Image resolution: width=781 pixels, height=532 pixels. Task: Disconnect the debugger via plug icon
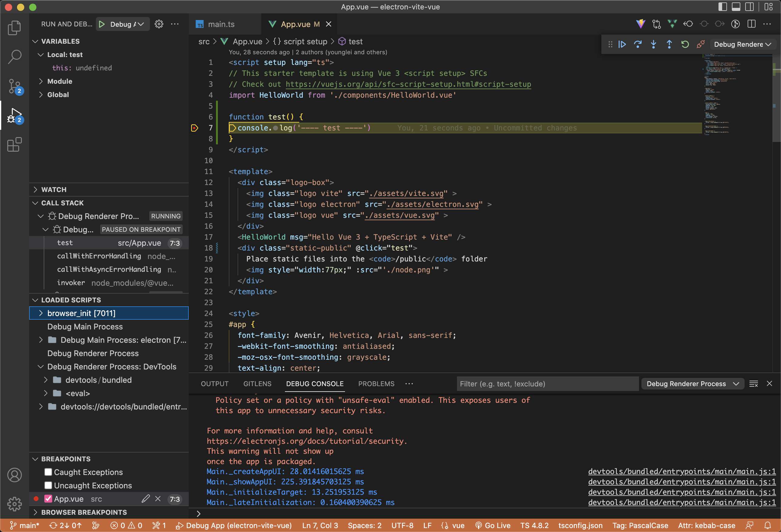point(700,44)
